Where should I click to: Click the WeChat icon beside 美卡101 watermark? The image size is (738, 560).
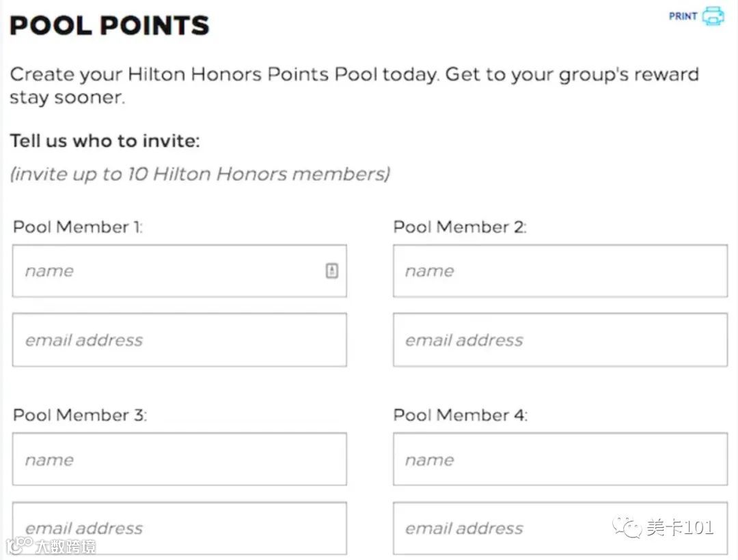[627, 528]
